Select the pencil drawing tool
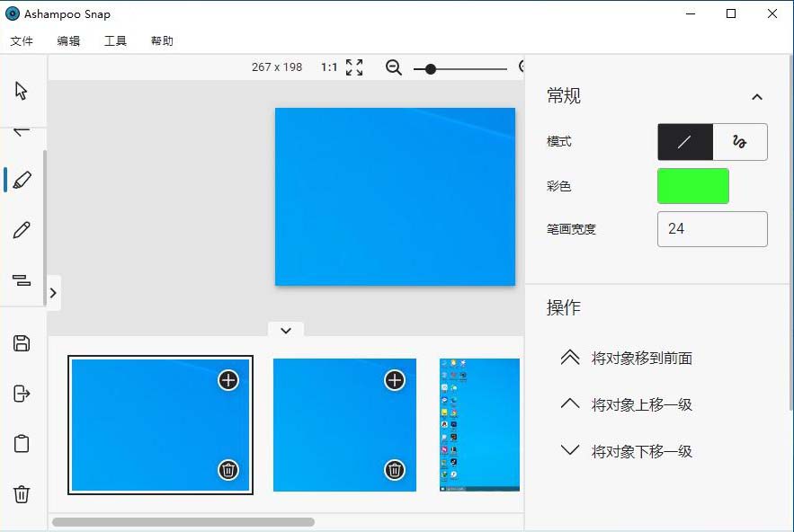 [22, 230]
